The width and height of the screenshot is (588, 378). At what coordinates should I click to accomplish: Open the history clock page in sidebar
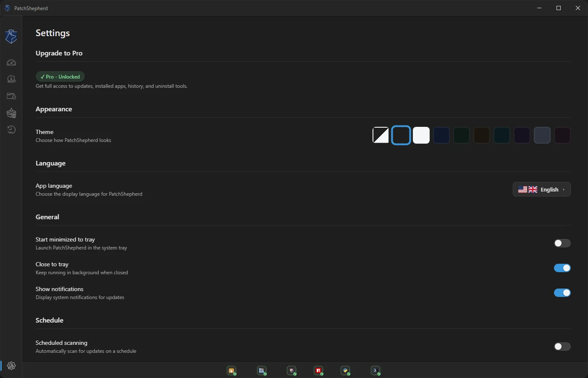11,129
